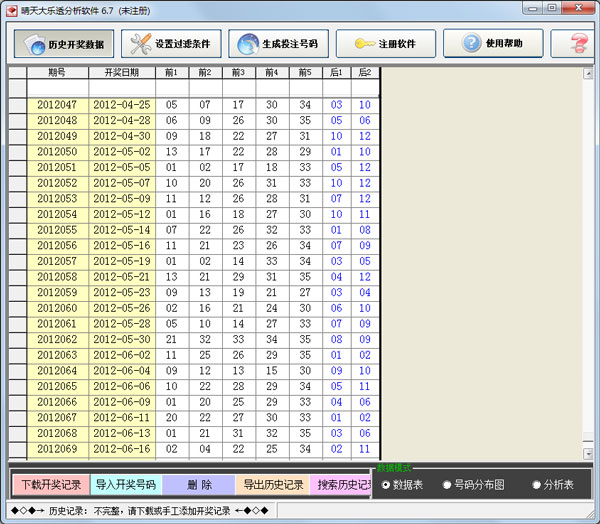The height and width of the screenshot is (524, 600).
Task: Open the 历史开奖数据 toolbar button
Action: (x=64, y=44)
